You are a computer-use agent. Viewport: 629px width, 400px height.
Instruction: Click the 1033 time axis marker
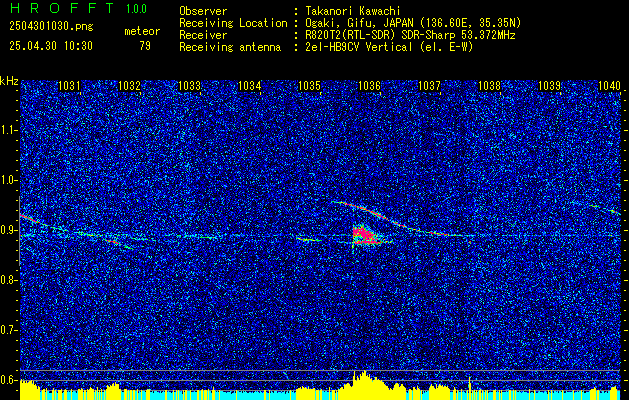coord(189,85)
